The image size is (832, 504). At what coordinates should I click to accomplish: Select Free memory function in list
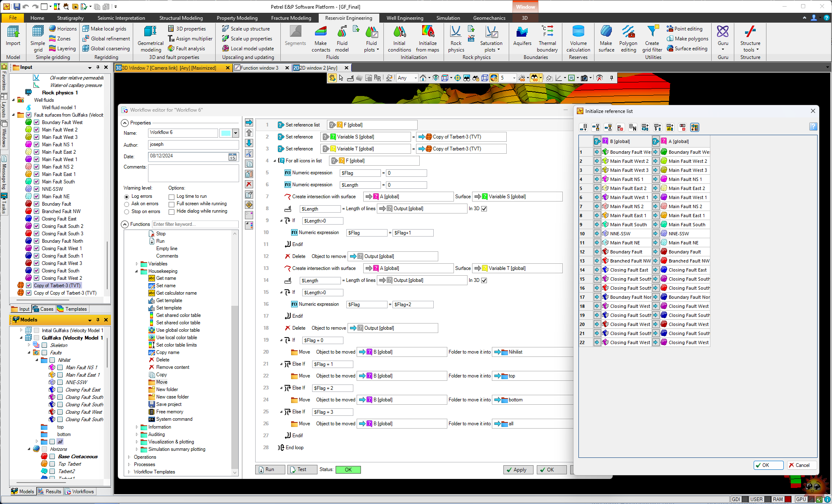[169, 412]
